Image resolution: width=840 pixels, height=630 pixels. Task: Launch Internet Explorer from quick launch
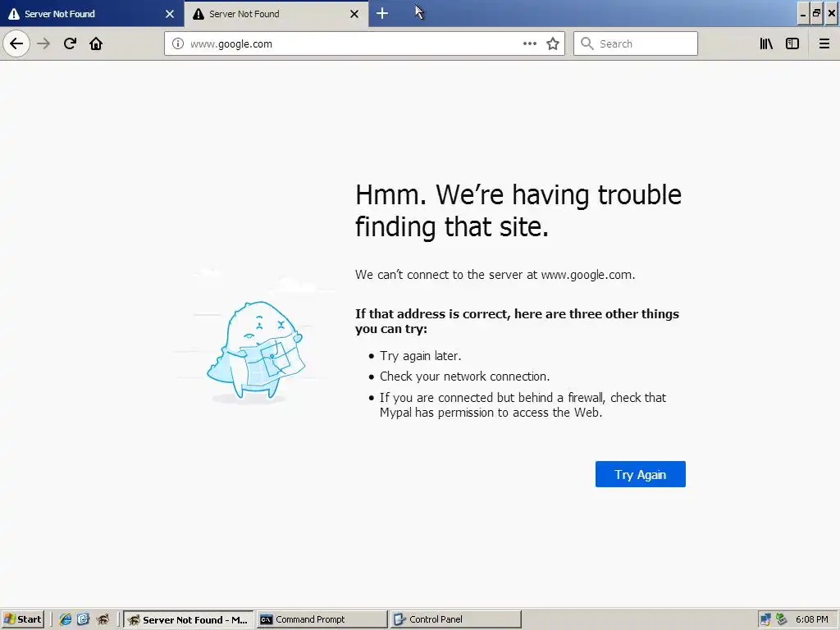coord(66,619)
